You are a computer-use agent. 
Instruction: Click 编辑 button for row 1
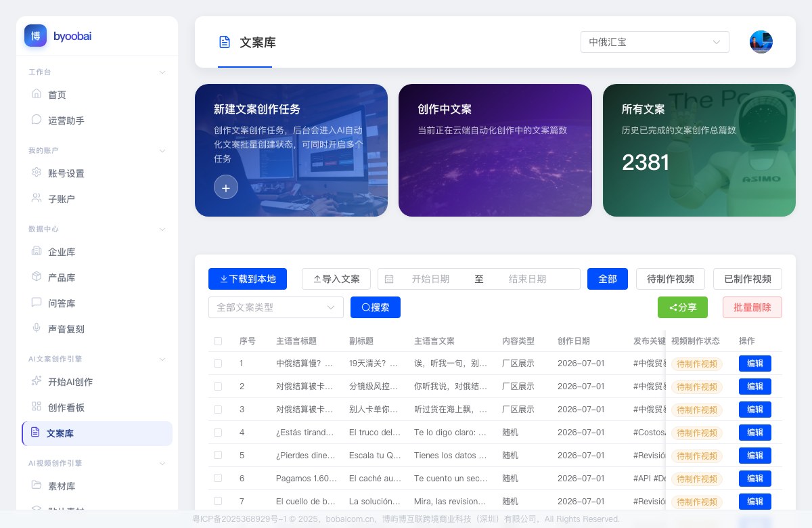point(755,364)
